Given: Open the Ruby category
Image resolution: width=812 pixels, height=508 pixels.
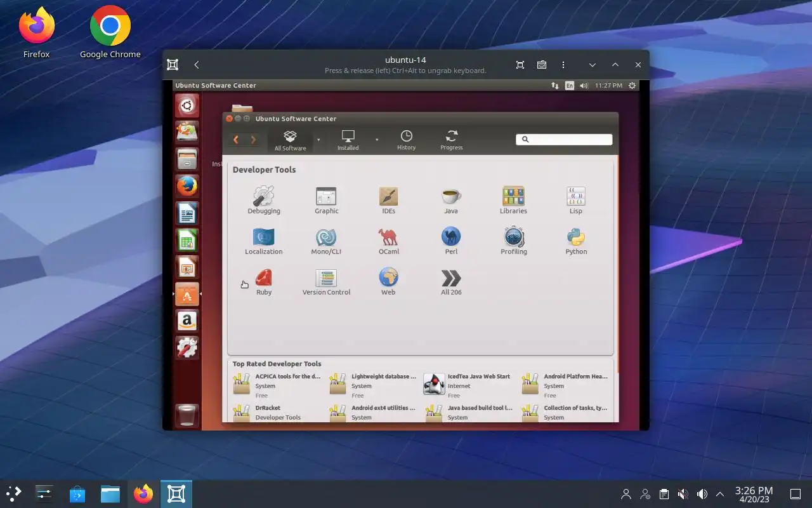Looking at the screenshot, I should tap(264, 281).
